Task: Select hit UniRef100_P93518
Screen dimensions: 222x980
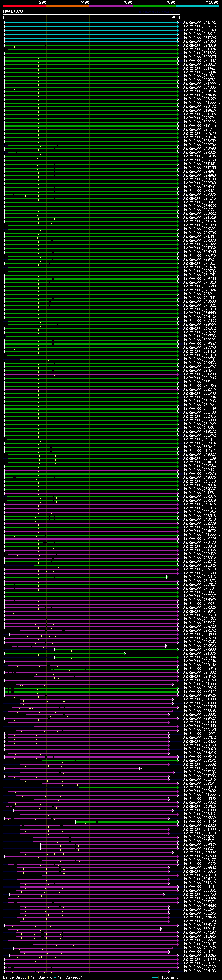Action: (x=199, y=516)
